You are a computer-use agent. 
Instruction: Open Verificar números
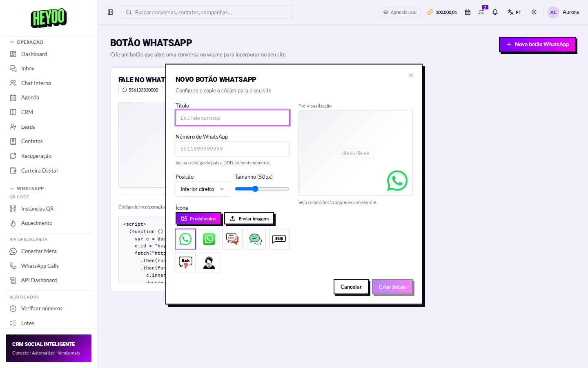point(49,309)
